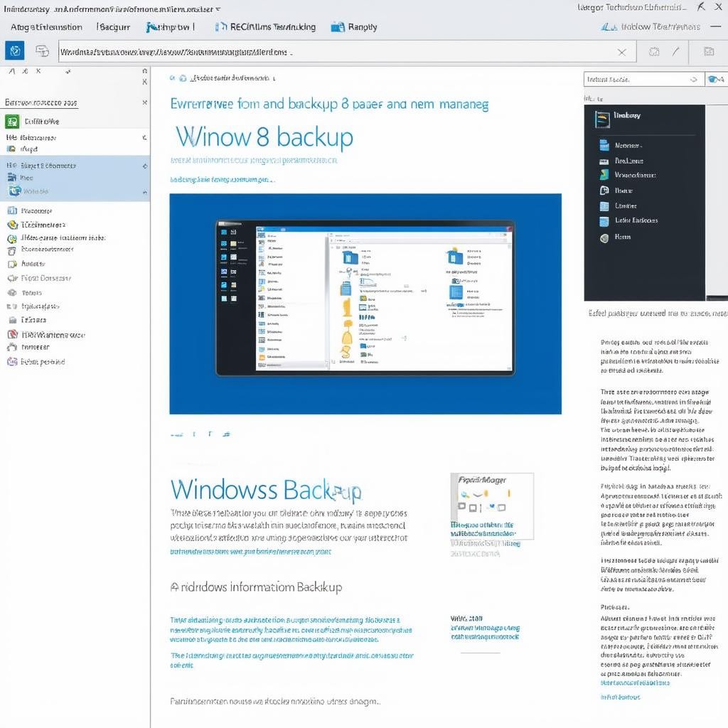
Task: Click the laptop screenshot in the blue banner
Action: coord(365,297)
